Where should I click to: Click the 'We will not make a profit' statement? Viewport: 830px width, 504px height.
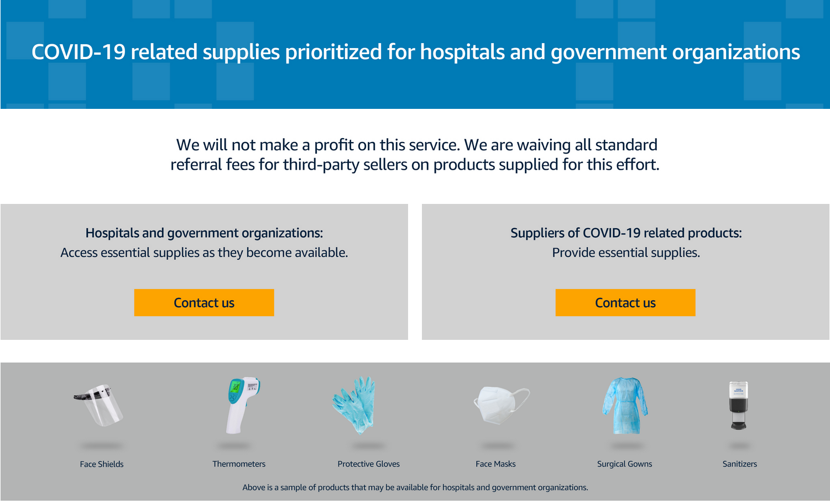tap(415, 155)
